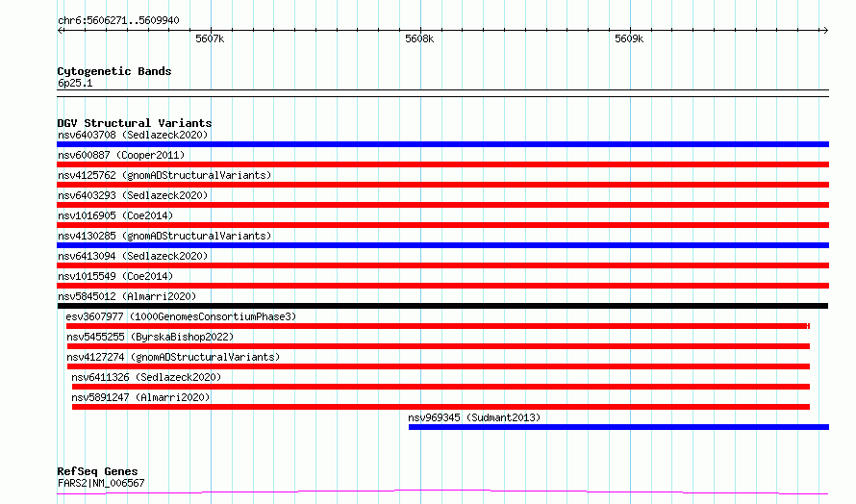Image resolution: width=856 pixels, height=504 pixels.
Task: Click the magenta FARS2 gene line
Action: 442,492
